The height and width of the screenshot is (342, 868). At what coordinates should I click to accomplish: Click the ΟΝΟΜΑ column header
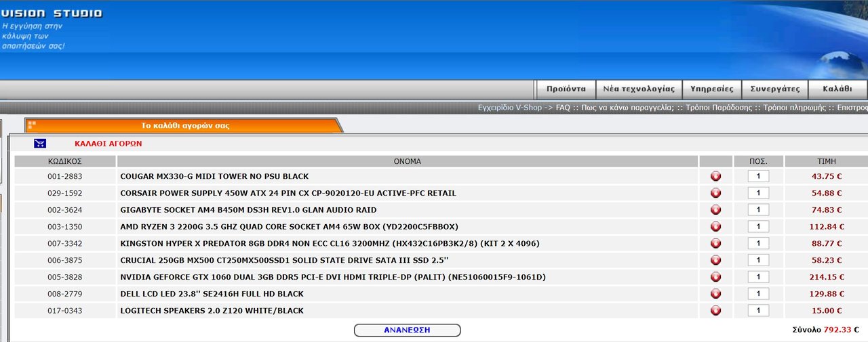click(408, 161)
